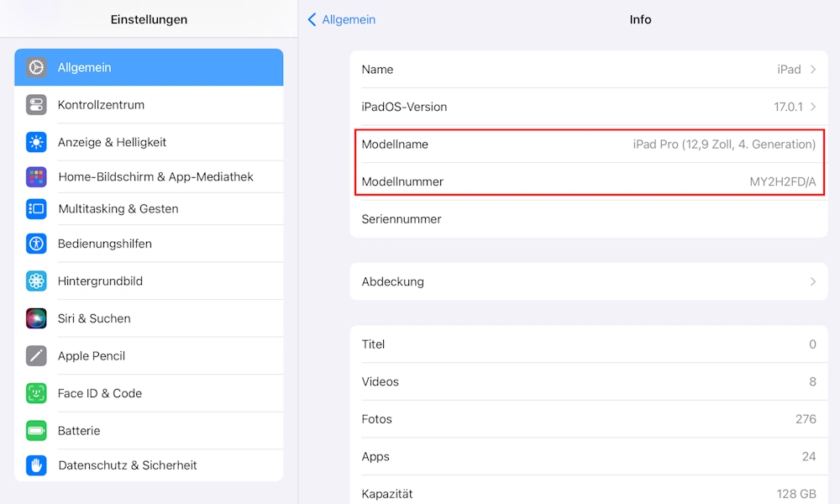Image resolution: width=840 pixels, height=504 pixels.
Task: Go back to Allgemein
Action: [342, 20]
